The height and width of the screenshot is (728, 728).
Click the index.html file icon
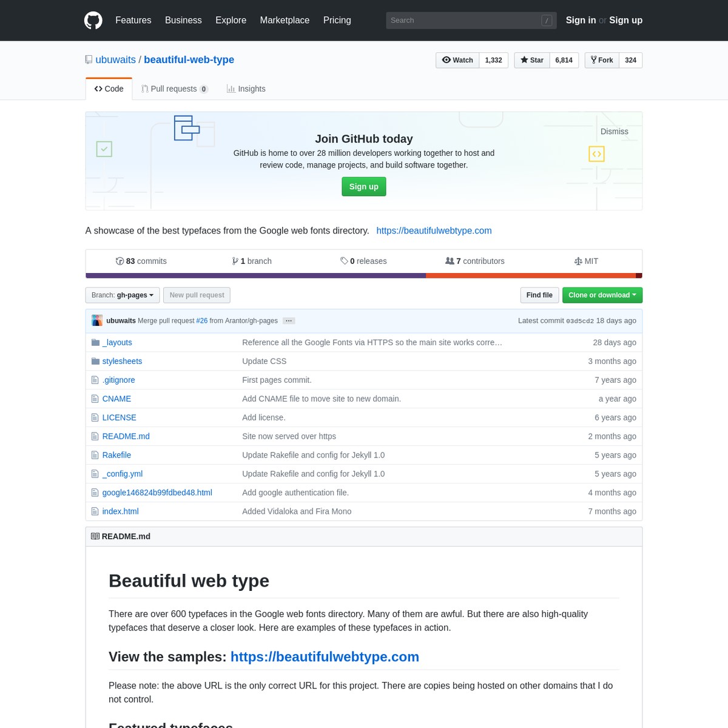[95, 512]
